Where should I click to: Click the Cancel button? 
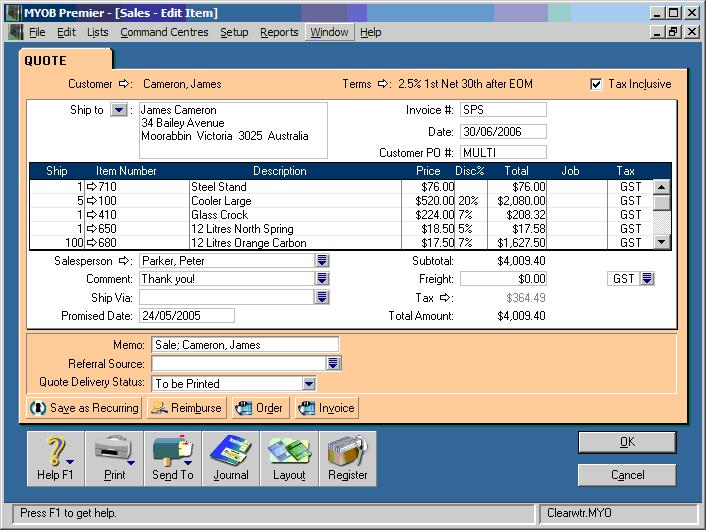[x=627, y=475]
